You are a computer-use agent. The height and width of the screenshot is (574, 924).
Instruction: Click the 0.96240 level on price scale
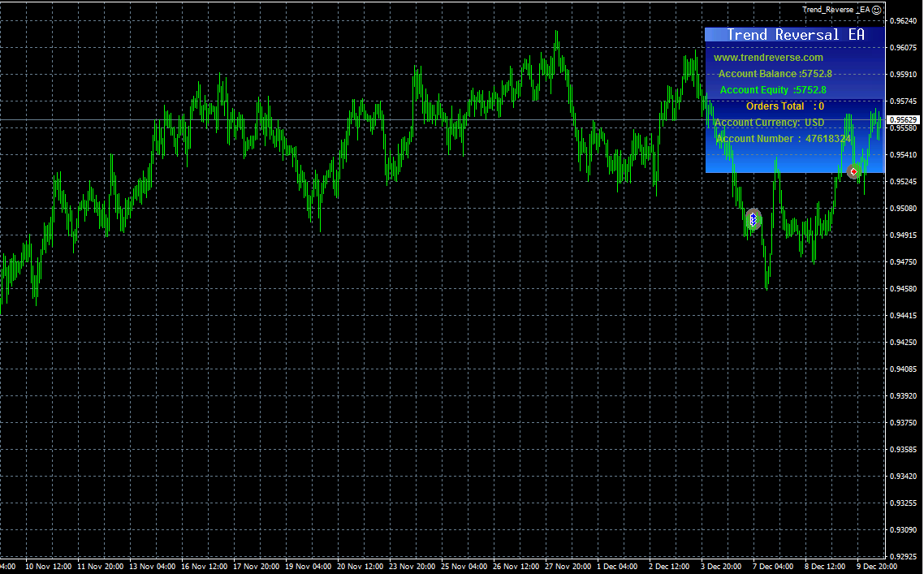tap(904, 21)
